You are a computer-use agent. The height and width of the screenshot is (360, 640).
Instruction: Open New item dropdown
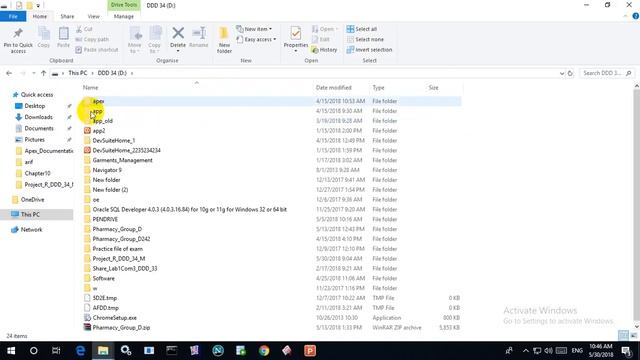pyautogui.click(x=254, y=29)
